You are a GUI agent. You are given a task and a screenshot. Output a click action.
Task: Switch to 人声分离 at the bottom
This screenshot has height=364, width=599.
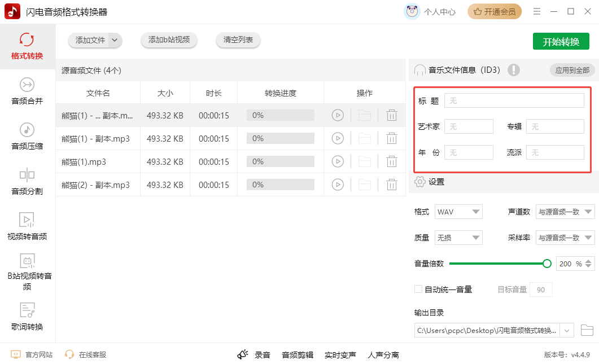[384, 354]
